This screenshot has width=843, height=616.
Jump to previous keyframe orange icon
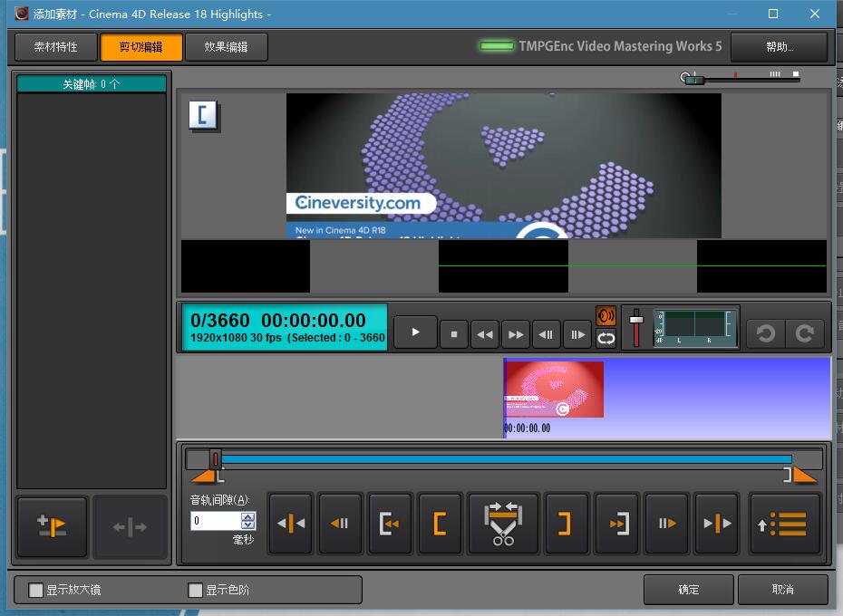(291, 523)
